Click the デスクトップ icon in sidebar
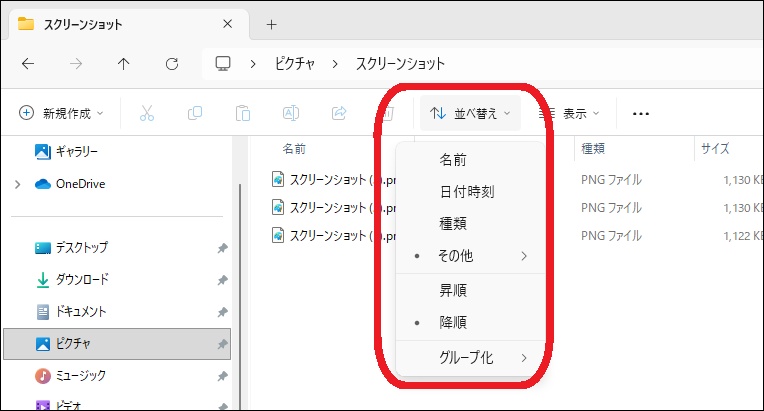 point(43,248)
